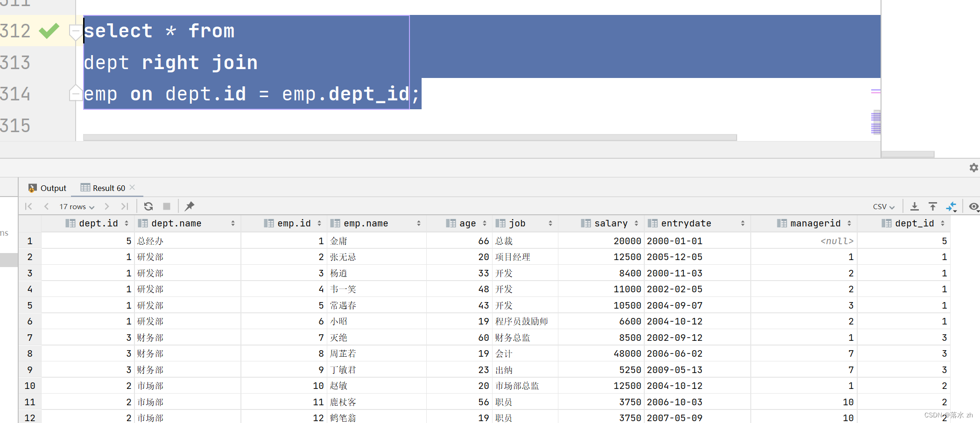980x423 pixels.
Task: Open the tool window settings gear
Action: tap(973, 168)
